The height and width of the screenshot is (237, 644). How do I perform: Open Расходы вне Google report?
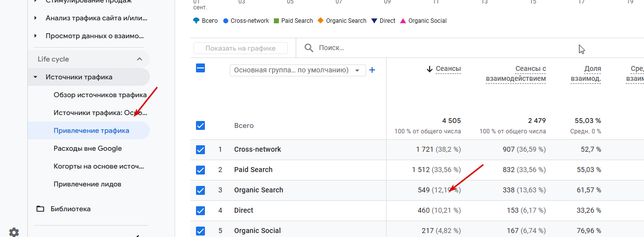point(87,148)
